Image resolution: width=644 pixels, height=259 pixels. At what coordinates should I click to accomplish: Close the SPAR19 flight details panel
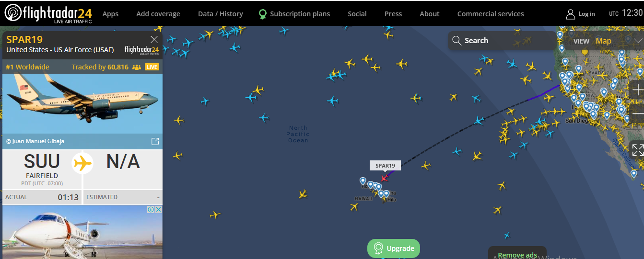click(154, 39)
